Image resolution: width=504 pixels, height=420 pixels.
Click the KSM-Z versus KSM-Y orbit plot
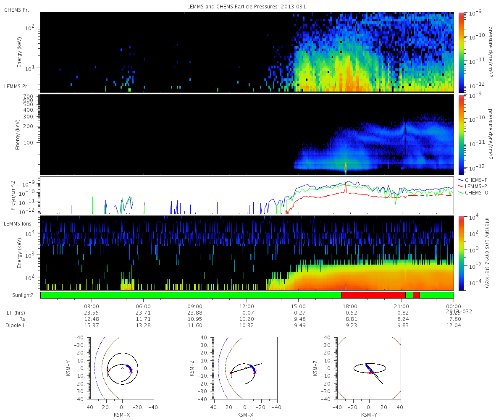coord(369,368)
